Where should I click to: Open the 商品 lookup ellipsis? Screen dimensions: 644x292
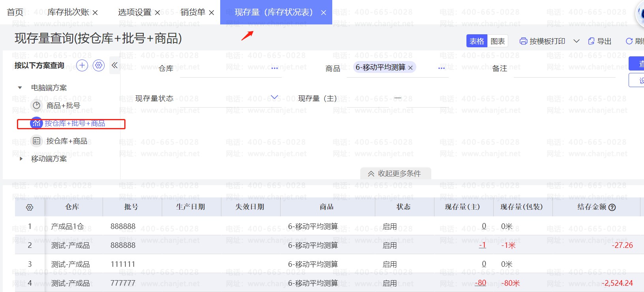pos(442,68)
